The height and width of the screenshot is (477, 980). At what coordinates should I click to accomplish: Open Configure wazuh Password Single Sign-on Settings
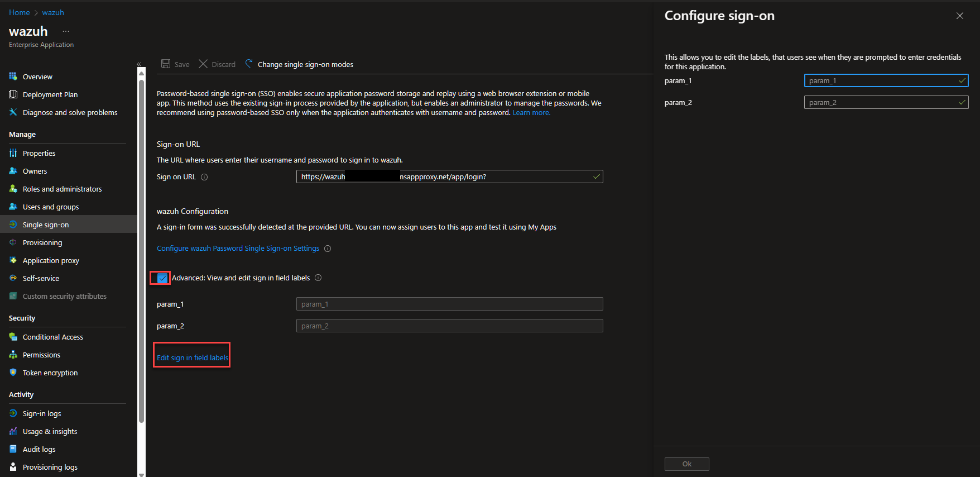point(238,249)
